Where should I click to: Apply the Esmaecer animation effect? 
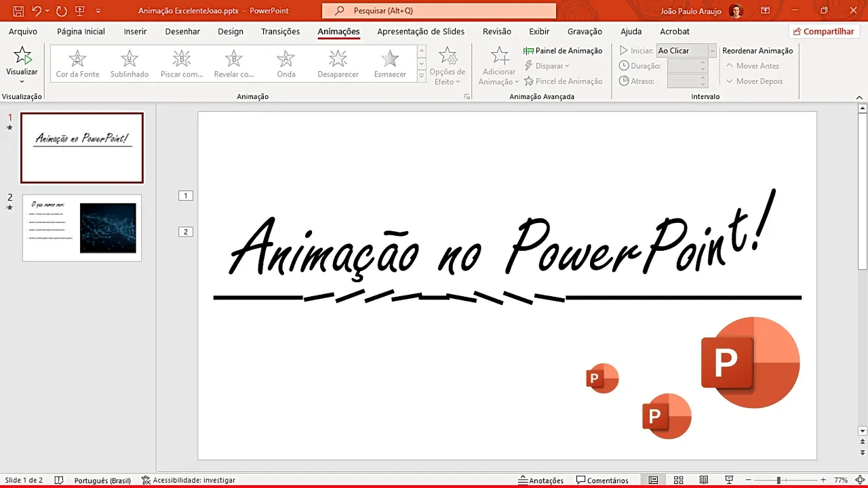click(390, 64)
